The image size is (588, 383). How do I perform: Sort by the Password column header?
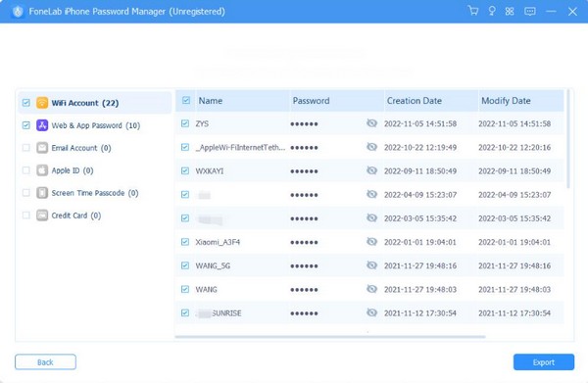337,101
